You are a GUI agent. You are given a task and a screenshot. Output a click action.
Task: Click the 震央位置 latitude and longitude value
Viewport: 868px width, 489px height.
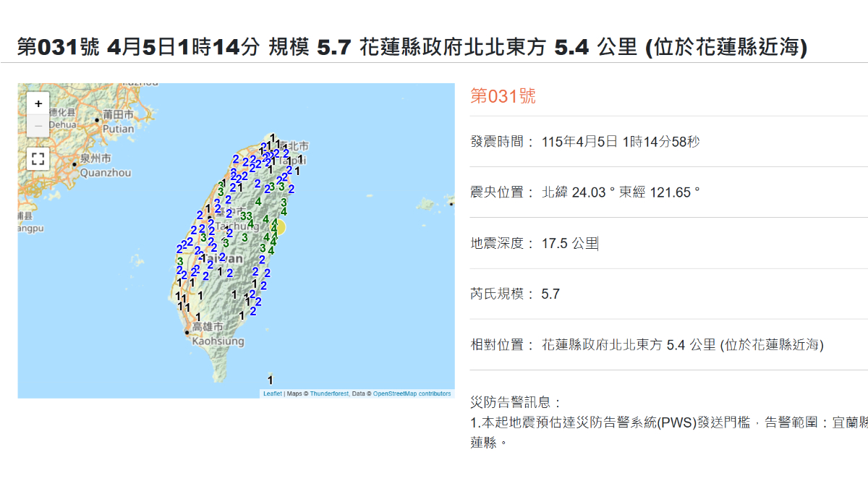pos(621,192)
